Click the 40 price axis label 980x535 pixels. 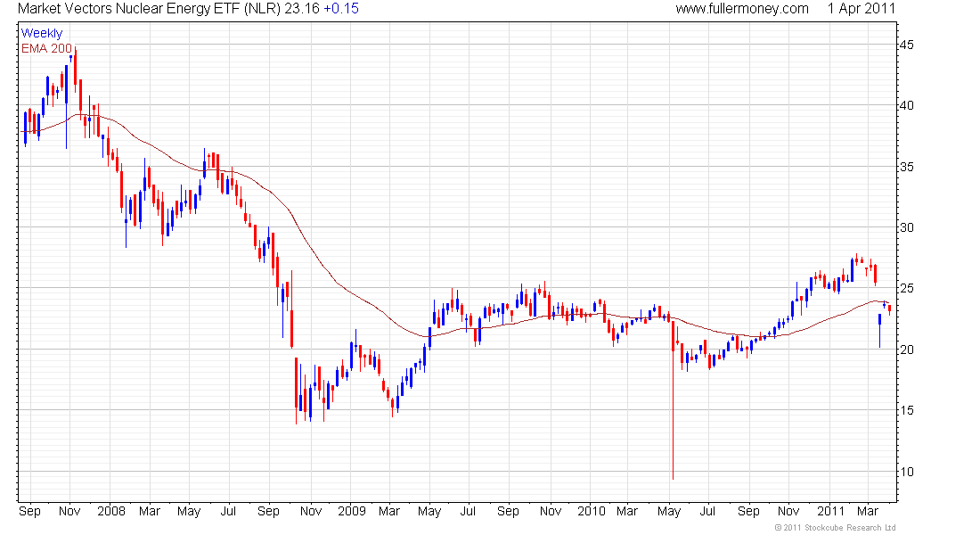coord(906,105)
